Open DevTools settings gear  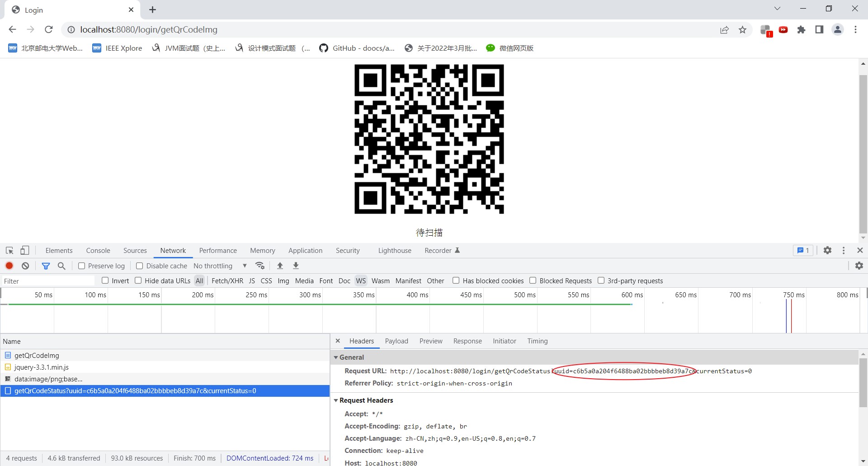[x=827, y=251]
